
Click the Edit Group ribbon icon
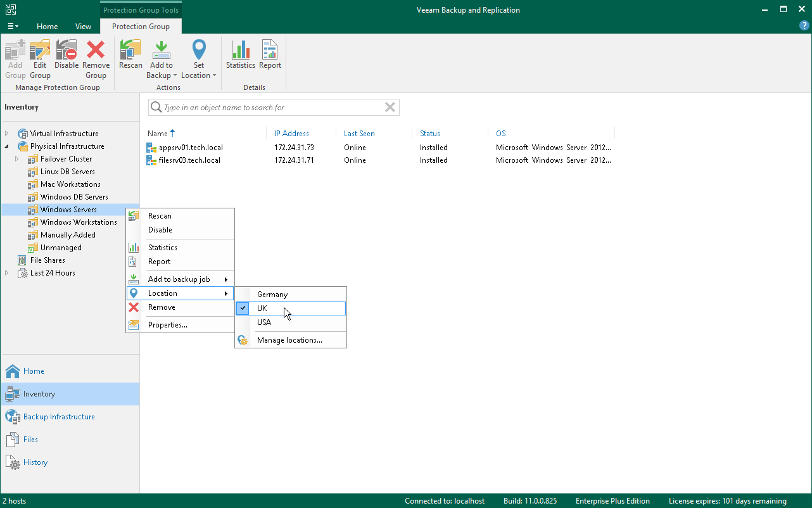(40, 50)
